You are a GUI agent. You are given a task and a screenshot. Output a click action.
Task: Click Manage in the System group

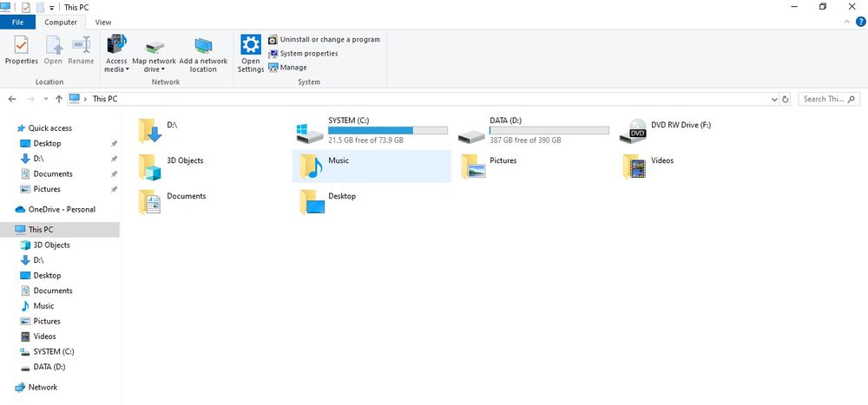point(287,68)
